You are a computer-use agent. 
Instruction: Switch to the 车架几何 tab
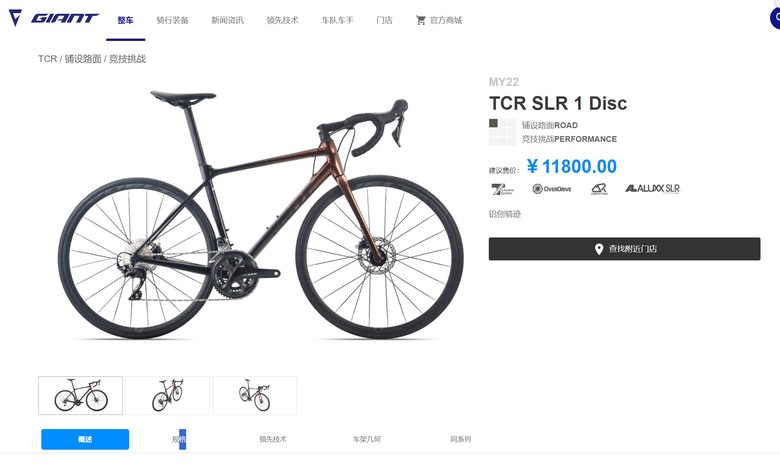point(367,439)
